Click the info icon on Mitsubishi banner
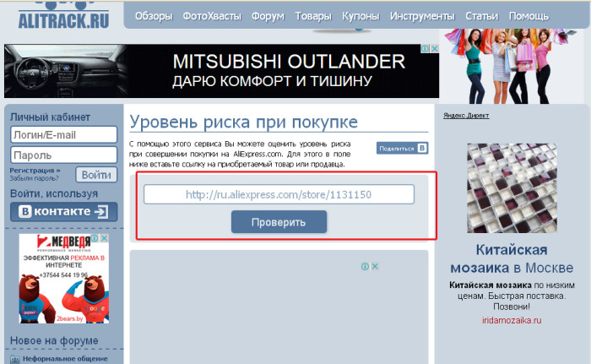The image size is (591, 364). tap(426, 49)
